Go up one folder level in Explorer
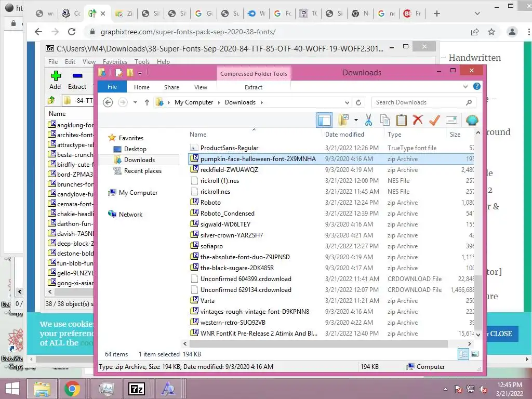 (x=147, y=102)
